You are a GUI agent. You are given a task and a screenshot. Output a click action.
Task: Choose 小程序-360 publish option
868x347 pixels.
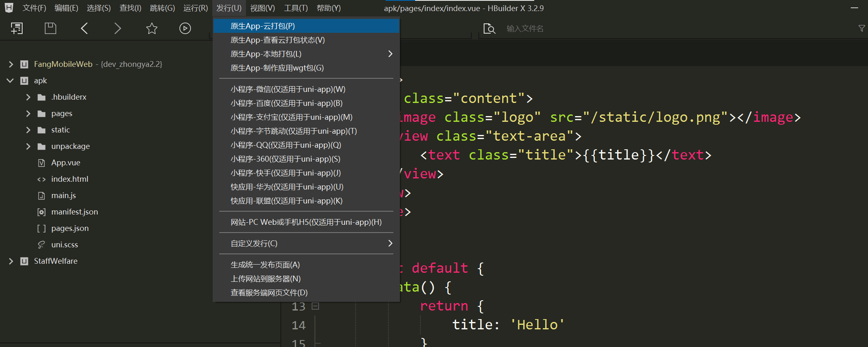click(x=306, y=159)
